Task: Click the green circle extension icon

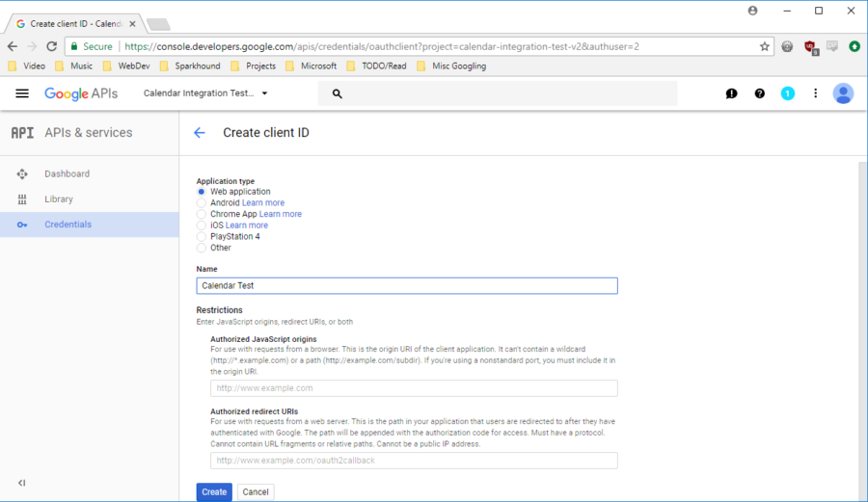Action: point(854,46)
